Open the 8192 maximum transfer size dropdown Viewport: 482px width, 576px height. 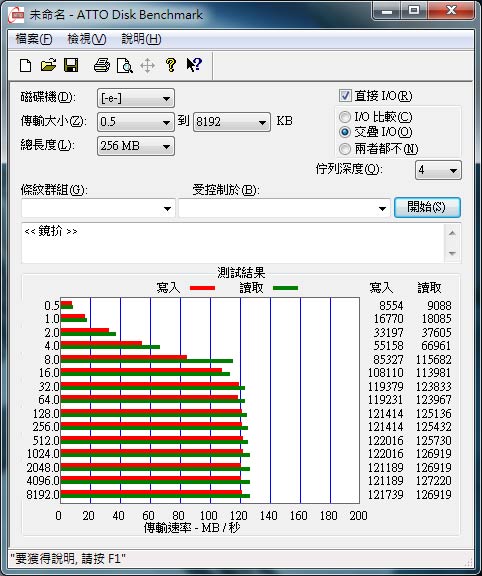click(x=231, y=122)
